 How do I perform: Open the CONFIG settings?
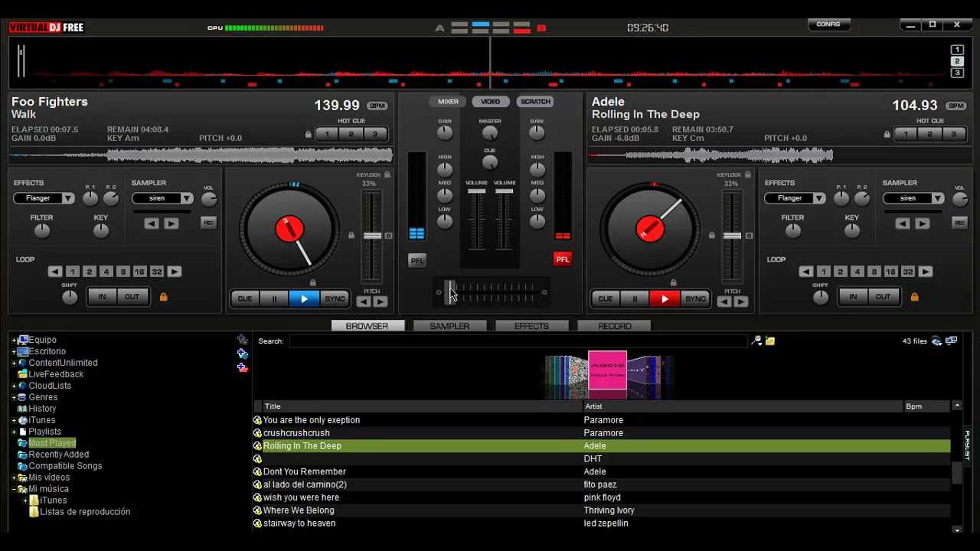[828, 24]
